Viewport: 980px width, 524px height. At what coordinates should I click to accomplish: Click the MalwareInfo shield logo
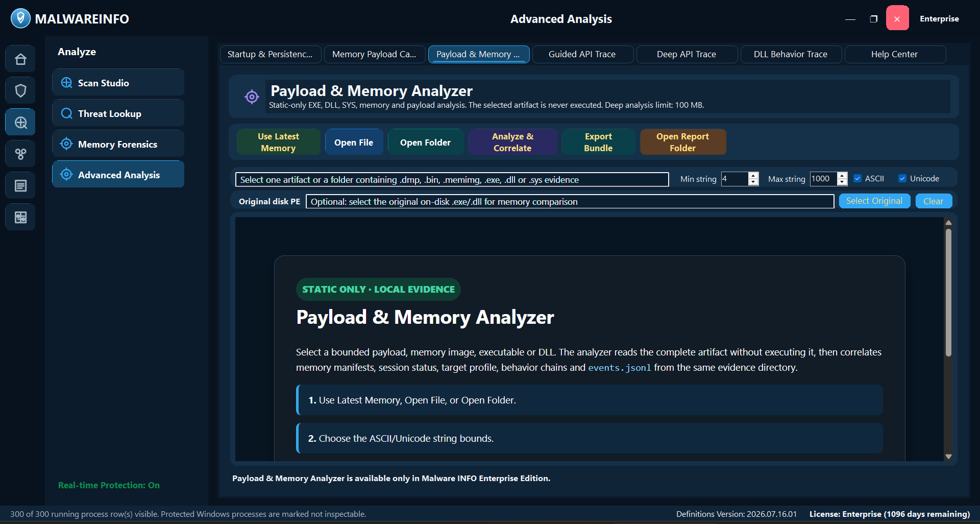[x=20, y=18]
